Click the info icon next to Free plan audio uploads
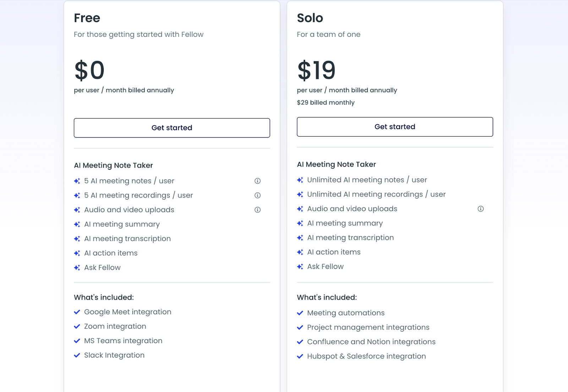568x392 pixels. tap(258, 210)
